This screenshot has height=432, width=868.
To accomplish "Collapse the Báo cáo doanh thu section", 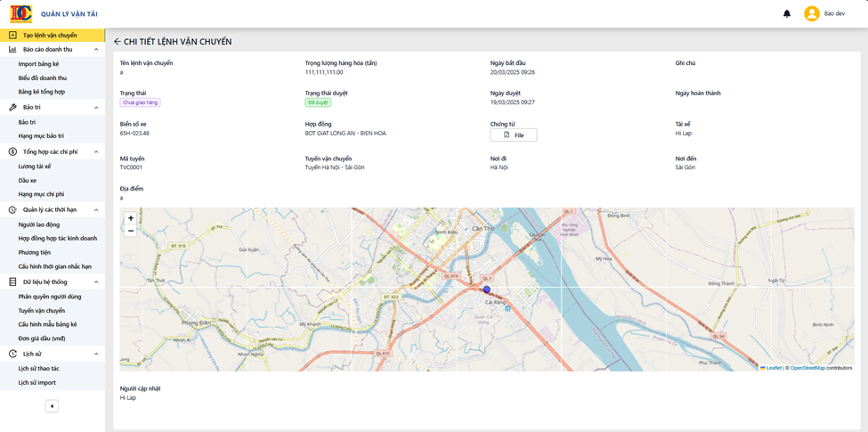I will pos(96,49).
